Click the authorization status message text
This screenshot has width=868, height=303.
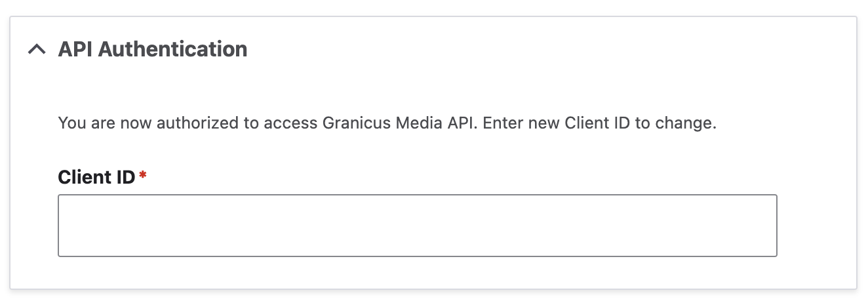coord(387,123)
